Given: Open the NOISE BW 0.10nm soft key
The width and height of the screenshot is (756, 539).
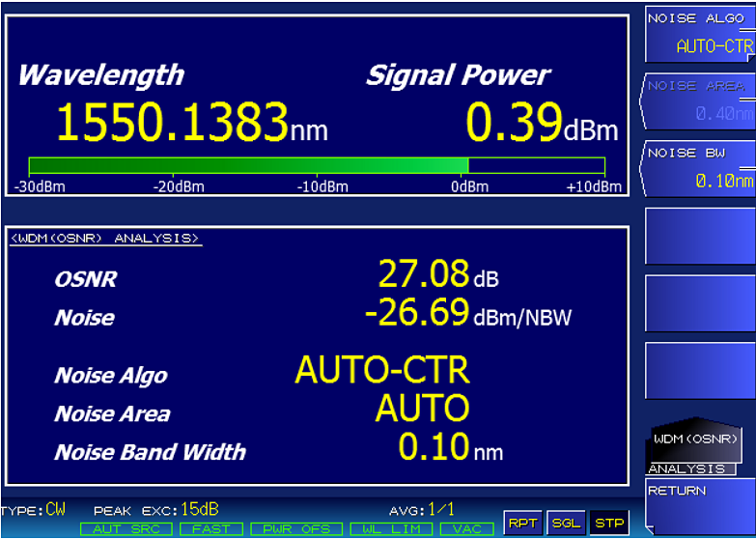Looking at the screenshot, I should pos(699,168).
